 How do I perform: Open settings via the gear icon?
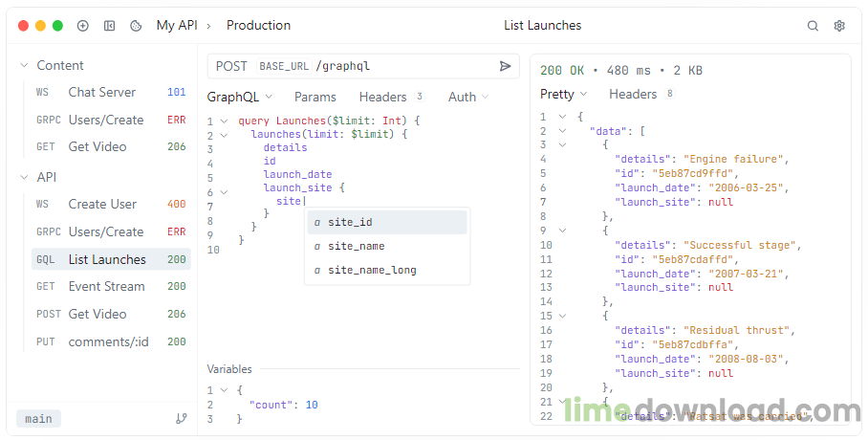[839, 26]
